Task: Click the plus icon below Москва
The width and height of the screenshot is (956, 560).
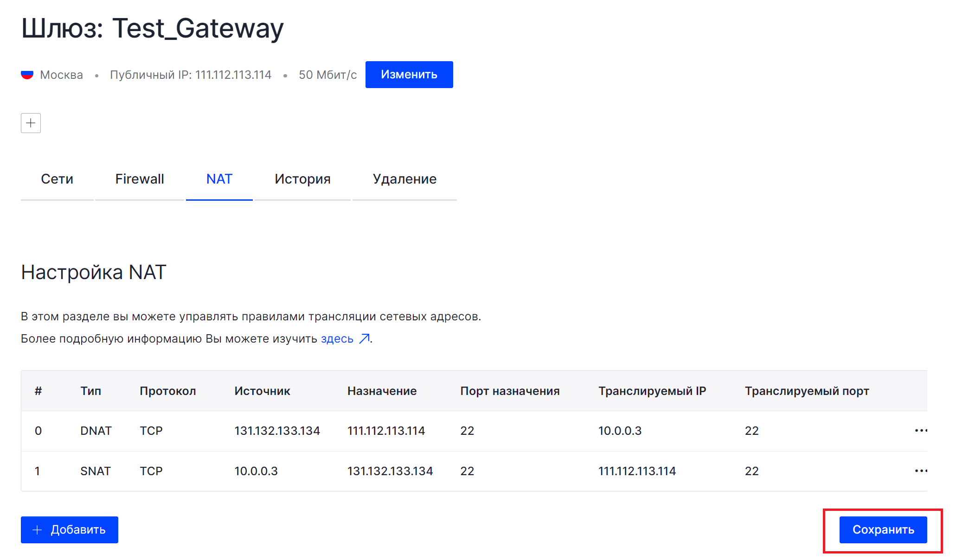Action: tap(31, 123)
